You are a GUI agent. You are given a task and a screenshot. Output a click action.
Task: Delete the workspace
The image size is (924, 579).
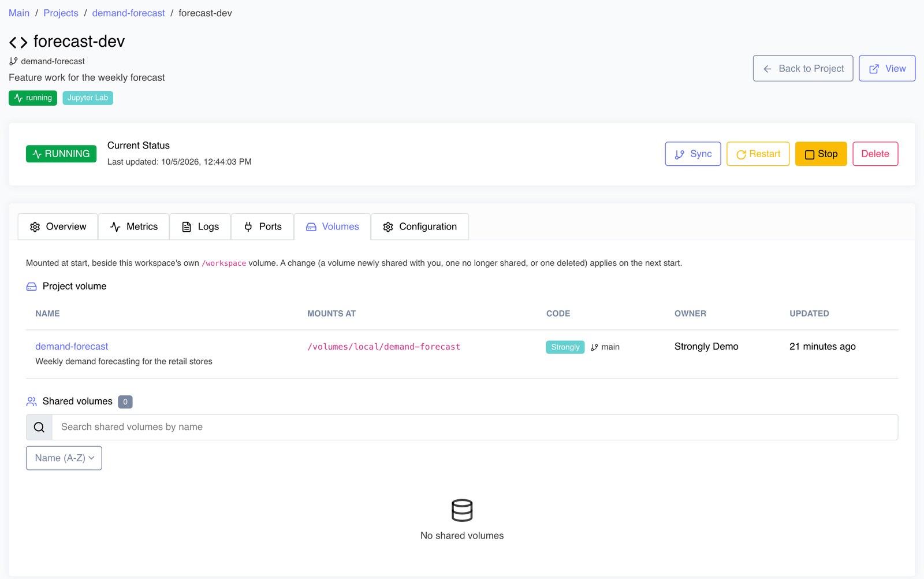tap(875, 154)
